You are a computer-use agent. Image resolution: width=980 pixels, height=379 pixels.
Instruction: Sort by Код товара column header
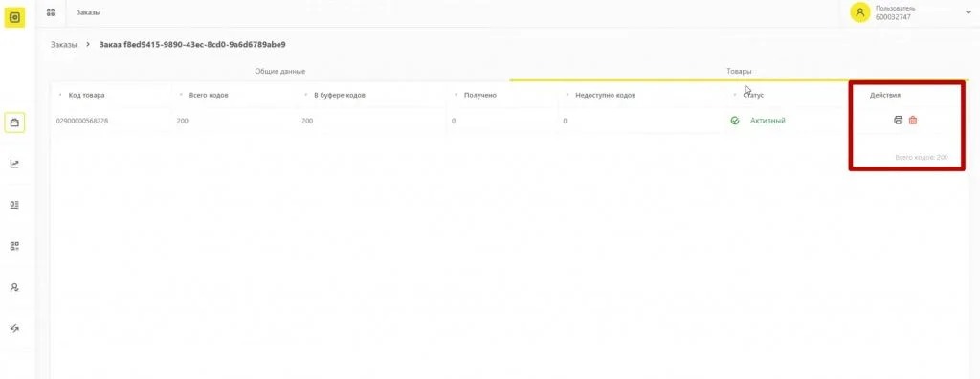[x=86, y=95]
